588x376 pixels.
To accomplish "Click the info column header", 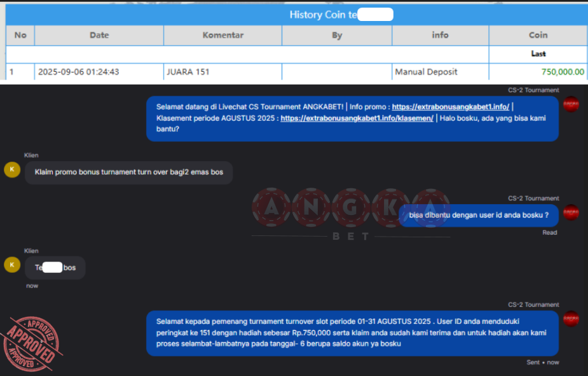I will pos(441,35).
